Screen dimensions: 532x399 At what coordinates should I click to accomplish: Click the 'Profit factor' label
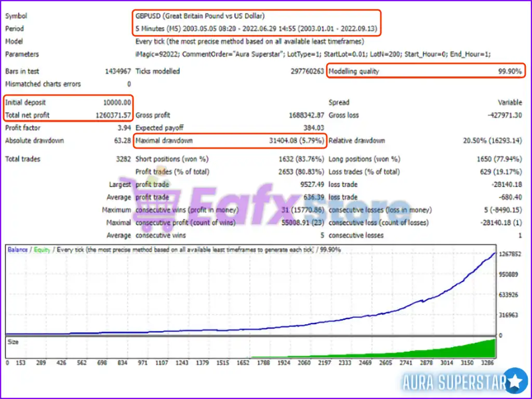pos(23,128)
